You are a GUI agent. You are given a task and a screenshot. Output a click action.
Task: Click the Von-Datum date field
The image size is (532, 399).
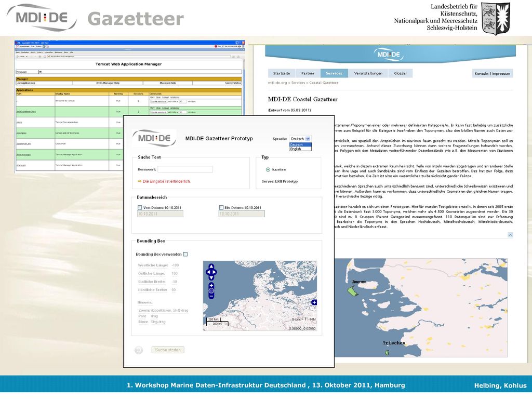[160, 214]
